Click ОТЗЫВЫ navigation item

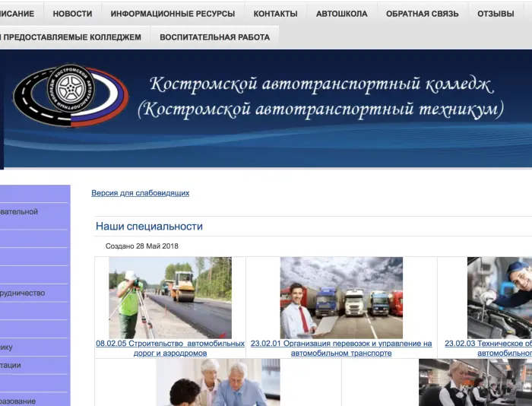point(496,14)
